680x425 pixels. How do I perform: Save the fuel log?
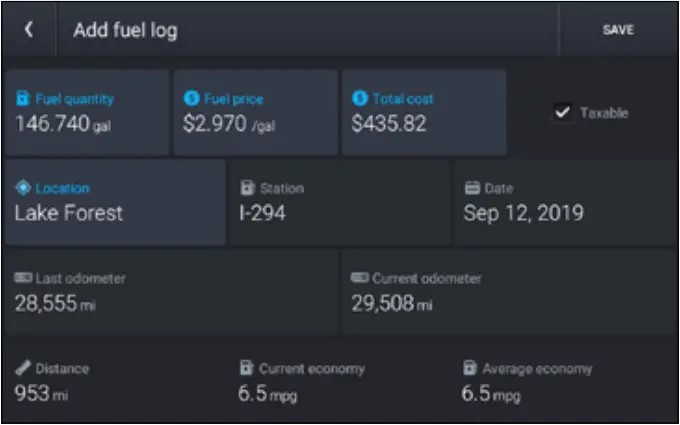618,30
